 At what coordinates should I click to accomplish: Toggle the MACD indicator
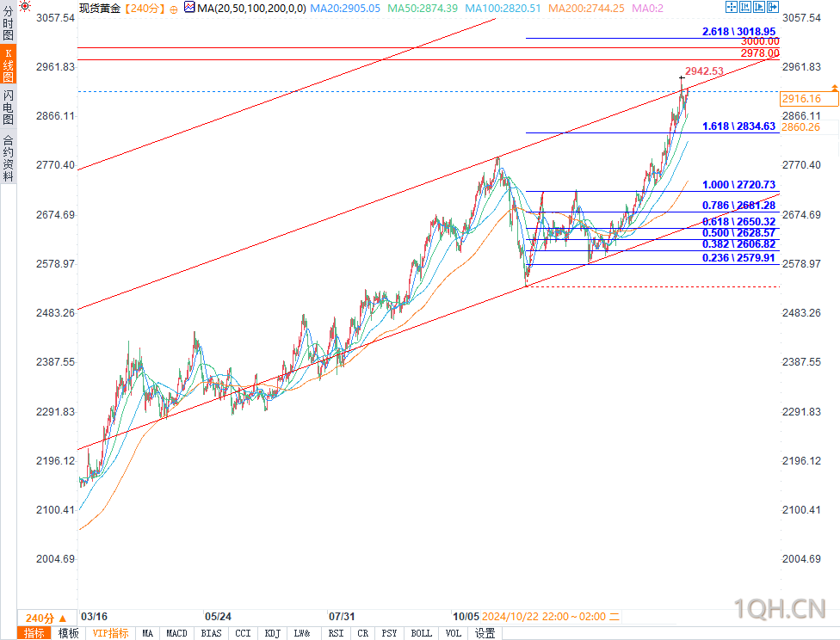pyautogui.click(x=176, y=634)
